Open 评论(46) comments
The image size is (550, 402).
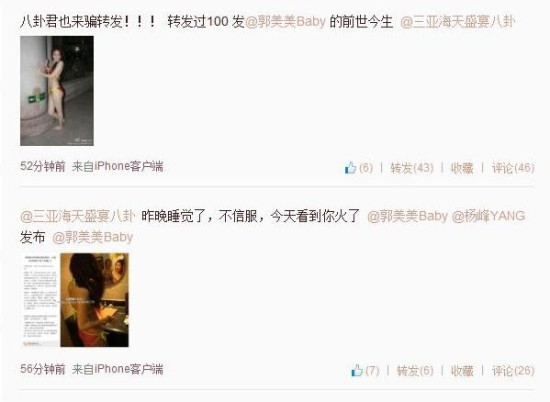pyautogui.click(x=513, y=168)
